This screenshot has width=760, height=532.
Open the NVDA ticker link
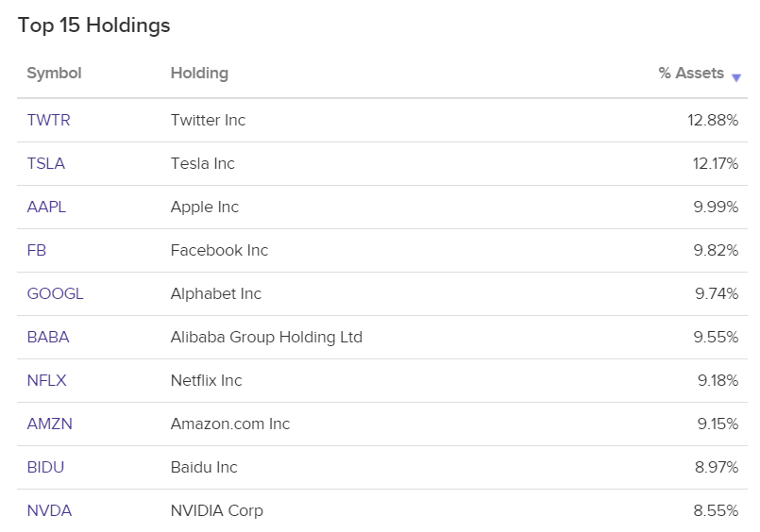pos(49,510)
